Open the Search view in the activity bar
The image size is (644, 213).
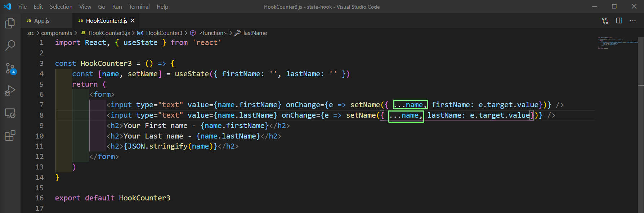point(10,45)
